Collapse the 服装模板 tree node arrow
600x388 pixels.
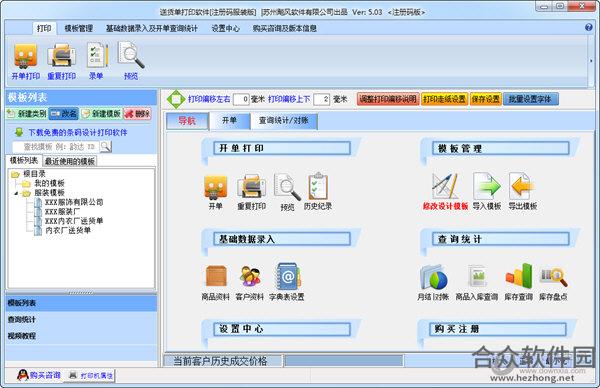16,194
